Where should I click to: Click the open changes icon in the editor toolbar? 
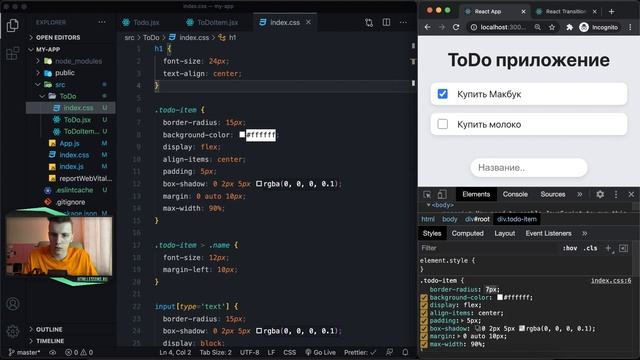pos(369,22)
